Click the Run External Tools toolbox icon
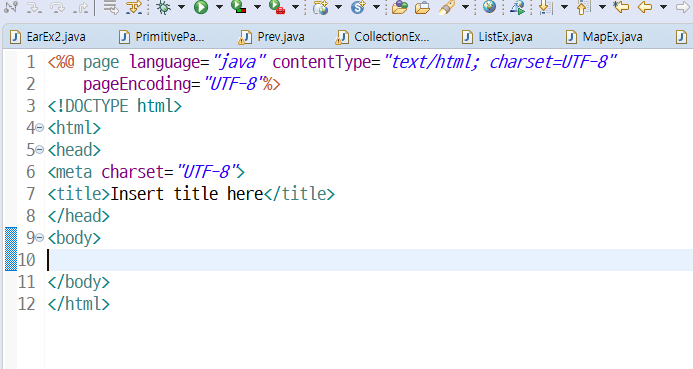The image size is (693, 369). [277, 7]
